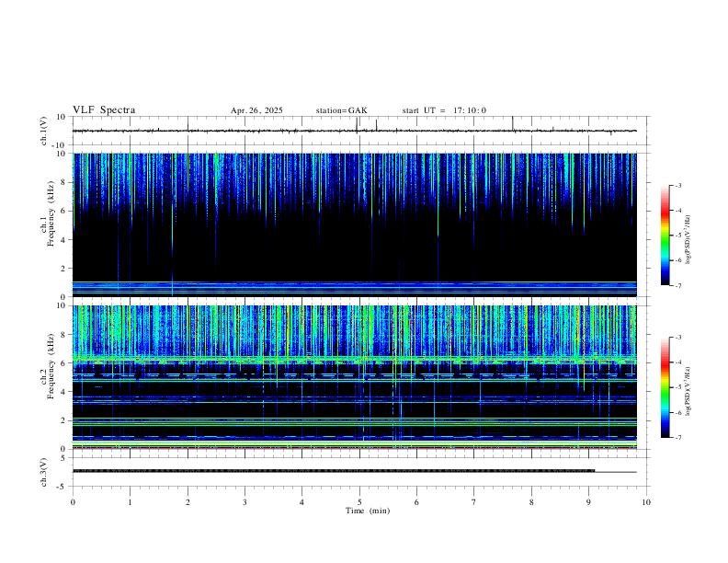Click the ch.1 voltage spike near minute 5
Image resolution: width=728 pixels, height=563 pixels.
point(357,124)
